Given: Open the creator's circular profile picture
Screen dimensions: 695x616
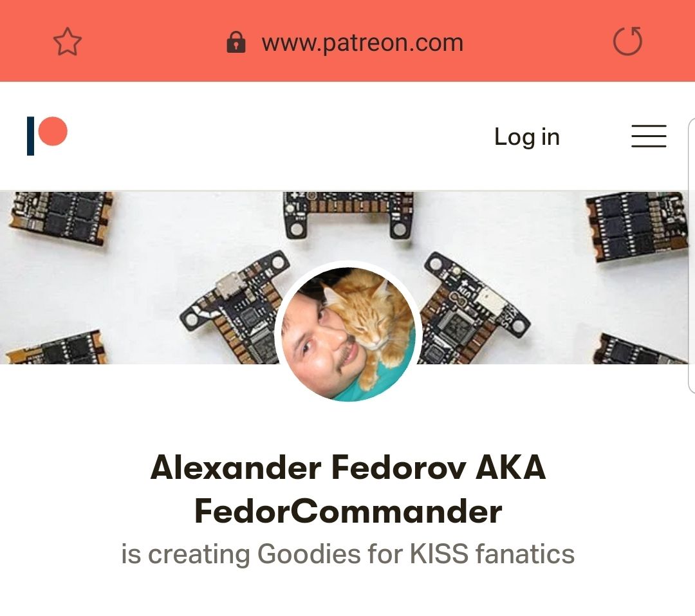Looking at the screenshot, I should [348, 334].
